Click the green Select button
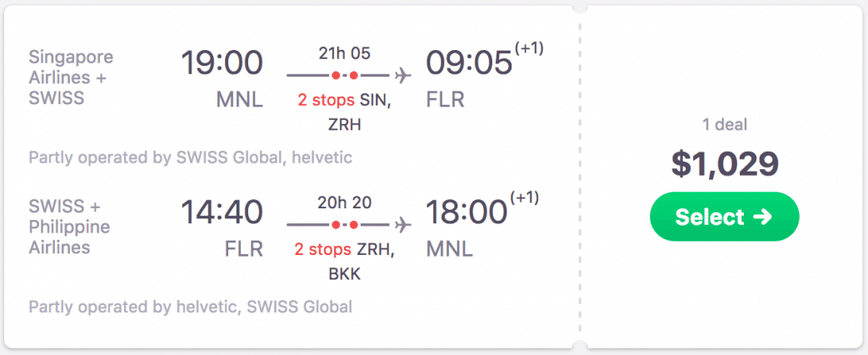Image resolution: width=868 pixels, height=355 pixels. pos(724,217)
